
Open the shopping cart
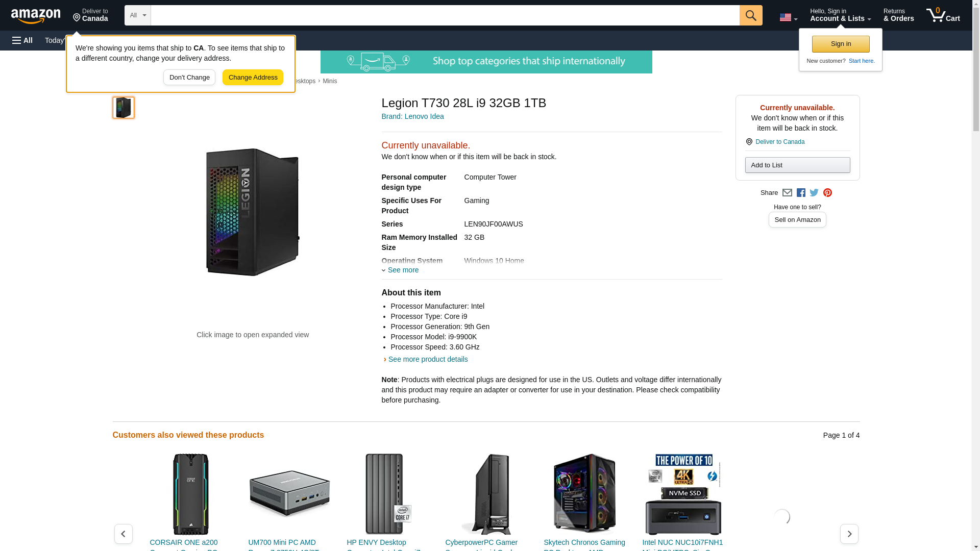point(943,15)
